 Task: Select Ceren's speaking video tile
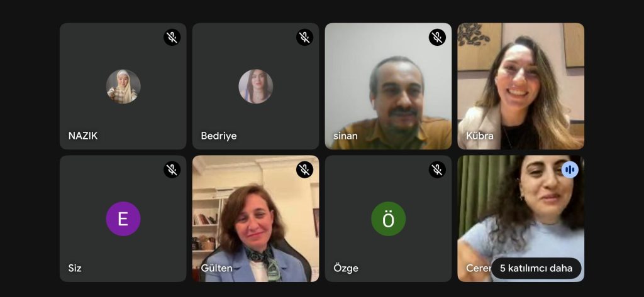[521, 219]
